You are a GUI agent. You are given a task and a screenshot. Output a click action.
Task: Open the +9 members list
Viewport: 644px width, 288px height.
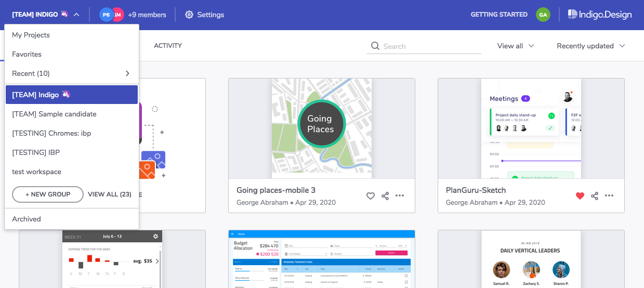pos(147,15)
